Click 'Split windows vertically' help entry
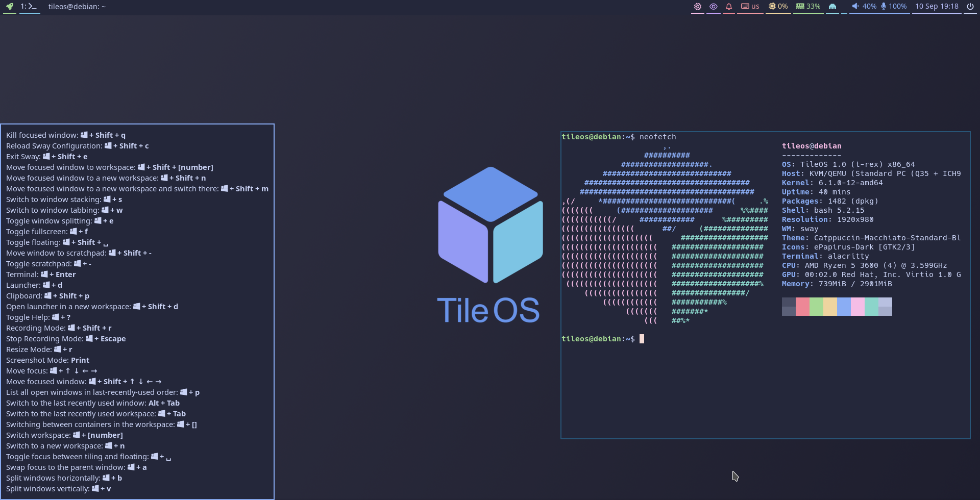 (59, 489)
